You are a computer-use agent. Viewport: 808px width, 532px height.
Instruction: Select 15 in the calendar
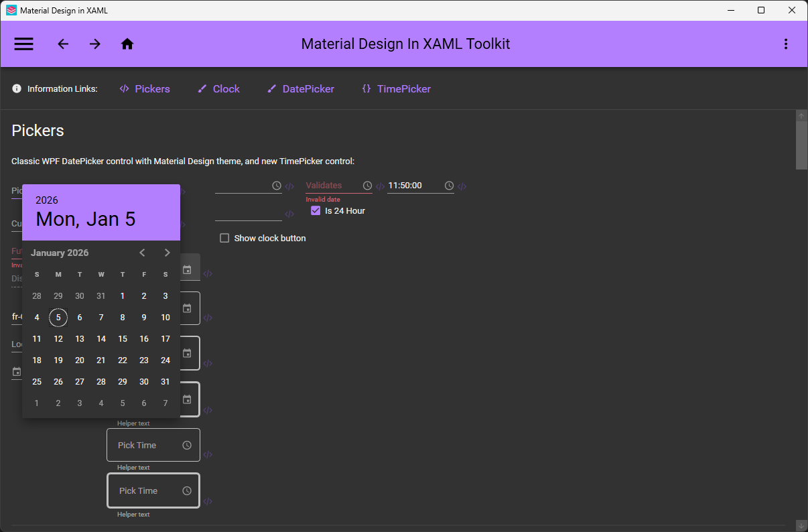click(x=123, y=339)
